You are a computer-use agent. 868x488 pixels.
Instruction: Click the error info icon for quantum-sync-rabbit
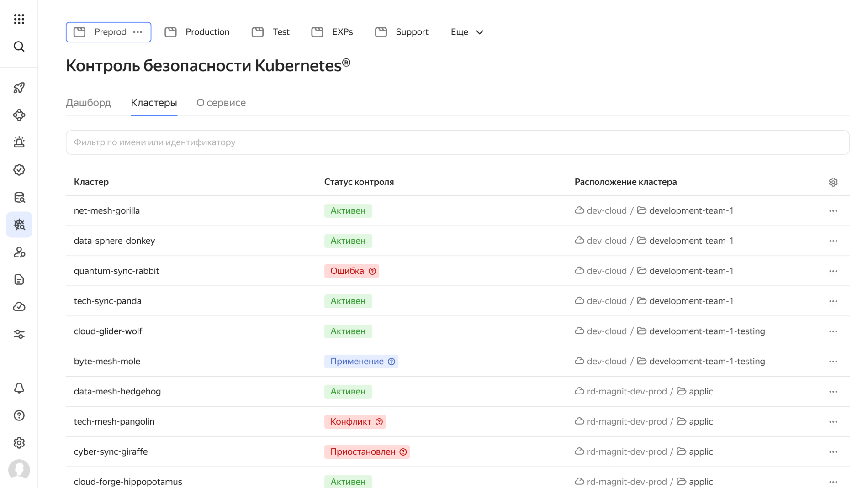[x=372, y=271]
